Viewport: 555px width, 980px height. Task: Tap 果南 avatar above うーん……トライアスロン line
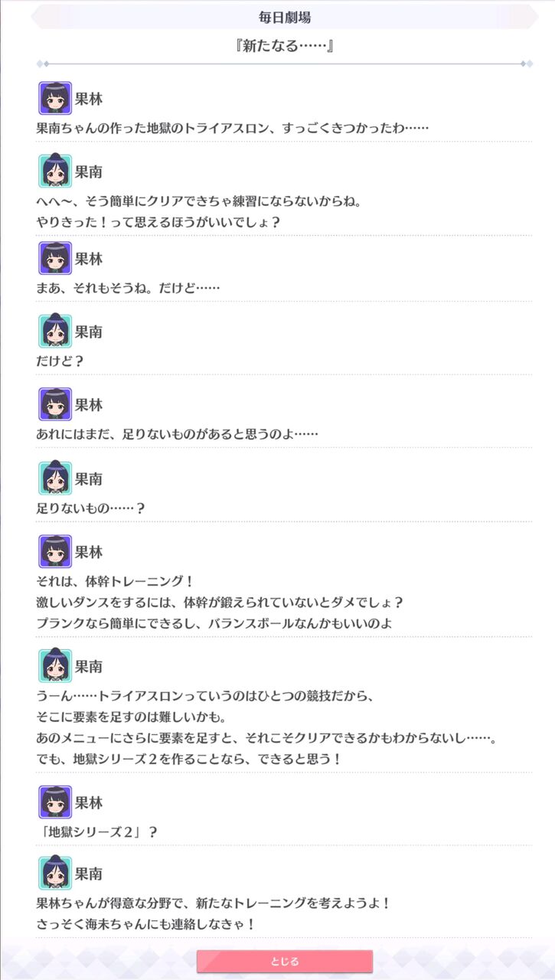(x=55, y=666)
